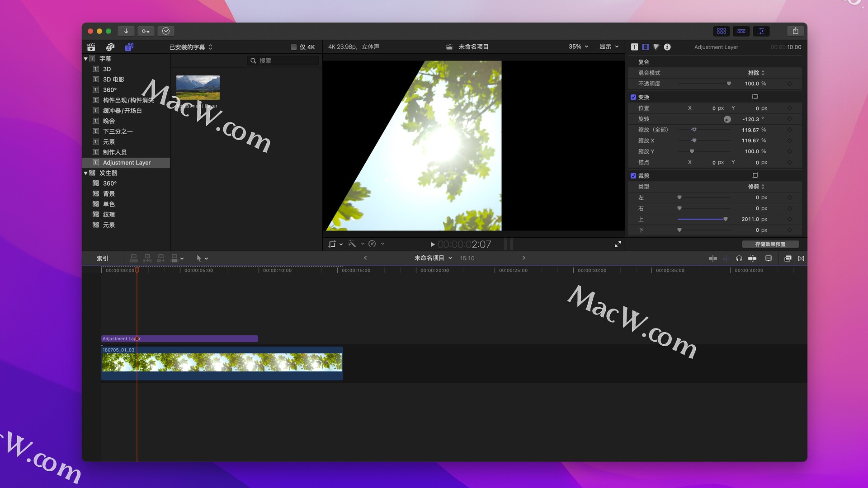Screen dimensions: 868x488
Task: Add keyframe for crop top row
Action: [x=790, y=219]
